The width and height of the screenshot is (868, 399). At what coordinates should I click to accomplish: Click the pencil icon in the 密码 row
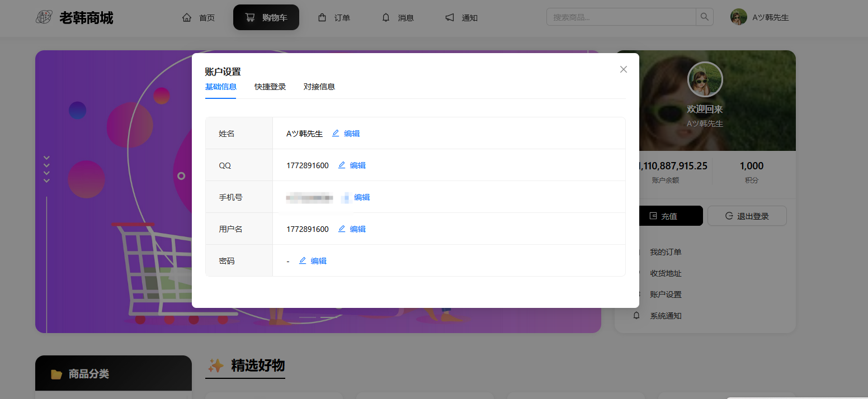click(303, 261)
